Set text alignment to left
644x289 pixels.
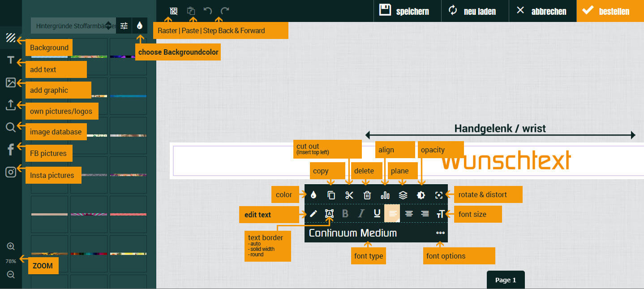392,214
